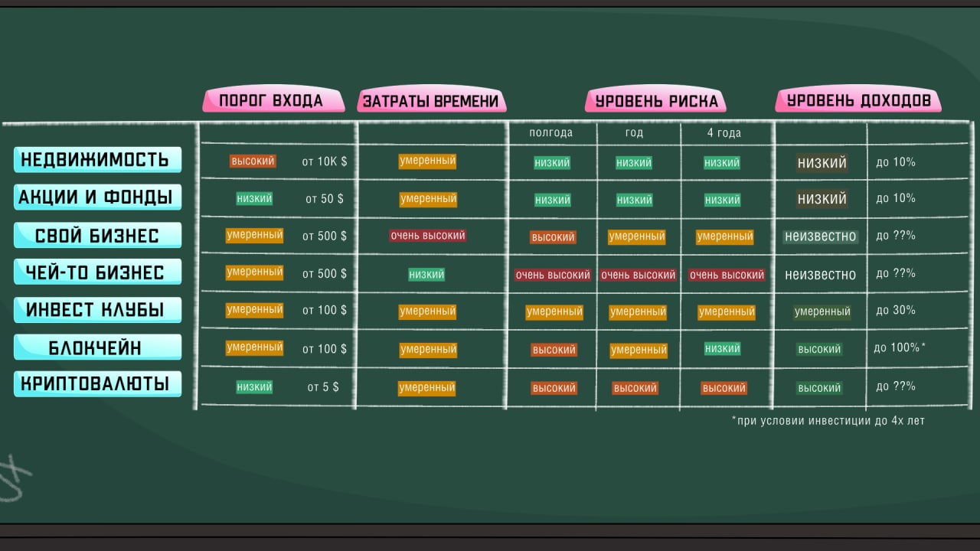This screenshot has height=551, width=980.
Task: Click the orange высокий tag in НЕДВИЖИМОСТЬ row
Action: pos(253,161)
